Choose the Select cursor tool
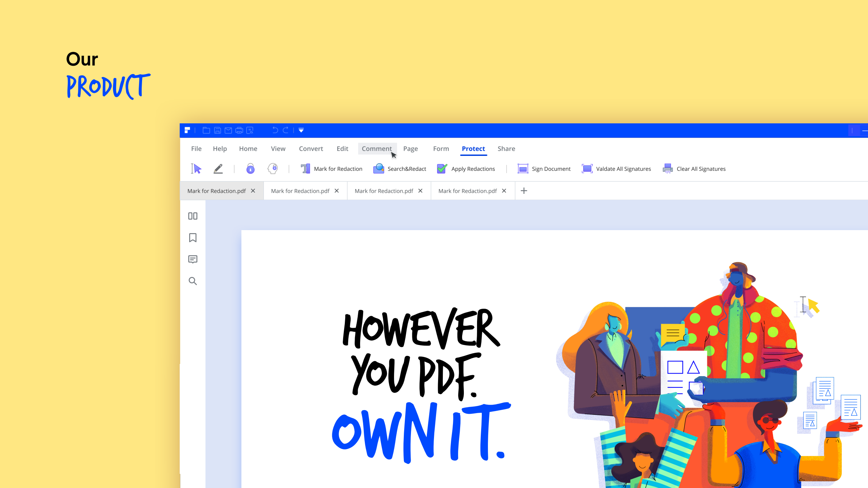Image resolution: width=868 pixels, height=488 pixels. (196, 168)
